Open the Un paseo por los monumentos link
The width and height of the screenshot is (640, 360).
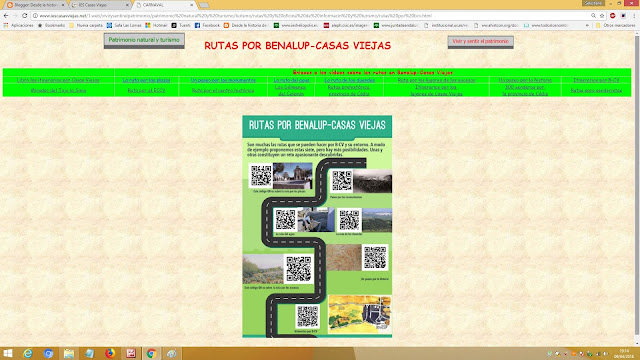point(223,80)
